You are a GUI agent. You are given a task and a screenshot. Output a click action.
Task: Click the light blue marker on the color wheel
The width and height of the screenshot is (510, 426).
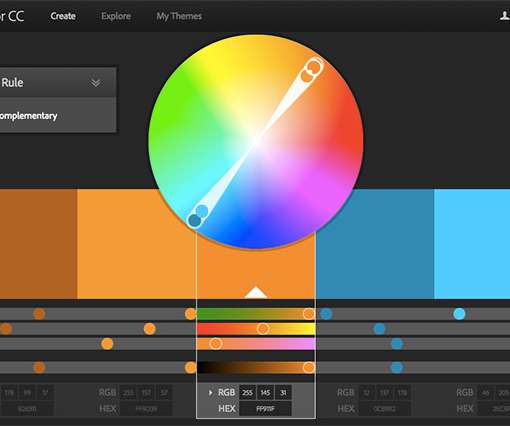[202, 211]
